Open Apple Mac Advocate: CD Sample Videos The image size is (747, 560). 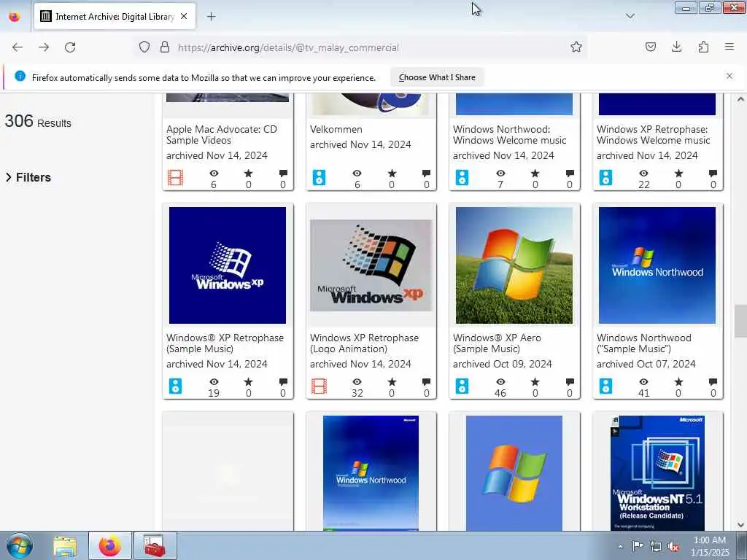click(222, 135)
